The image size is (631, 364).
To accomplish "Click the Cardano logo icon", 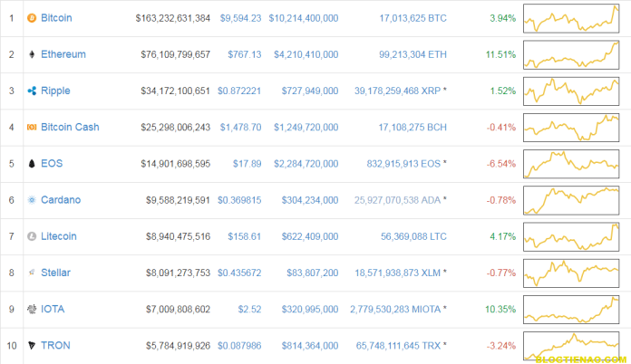I will click(32, 200).
